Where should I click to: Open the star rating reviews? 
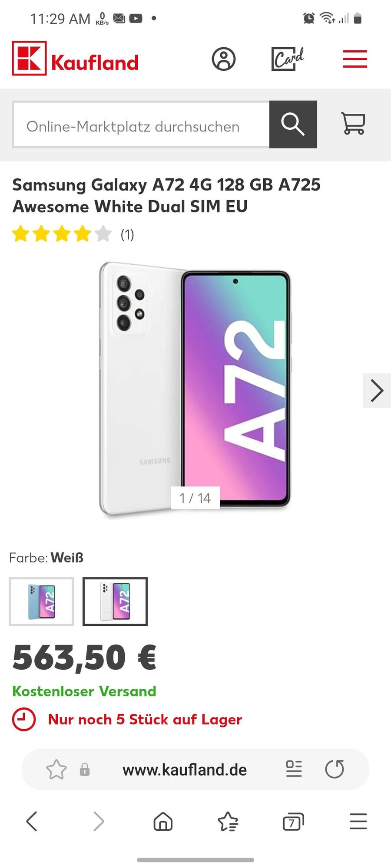(x=73, y=234)
